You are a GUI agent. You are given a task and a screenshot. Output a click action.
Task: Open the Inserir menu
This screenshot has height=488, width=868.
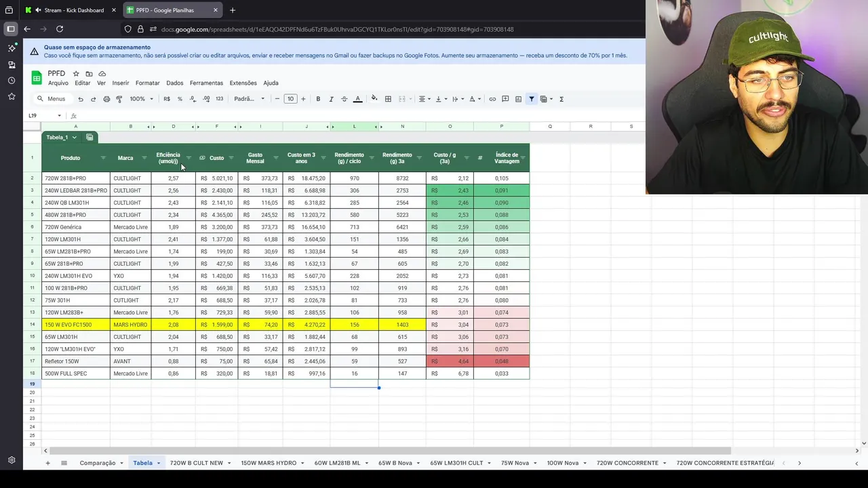tap(121, 83)
